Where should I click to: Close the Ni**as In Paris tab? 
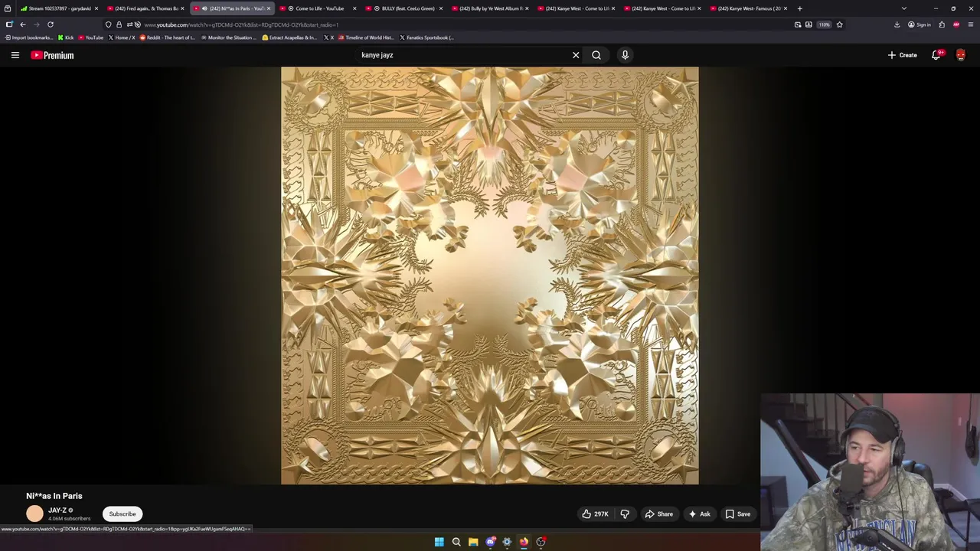pos(269,8)
